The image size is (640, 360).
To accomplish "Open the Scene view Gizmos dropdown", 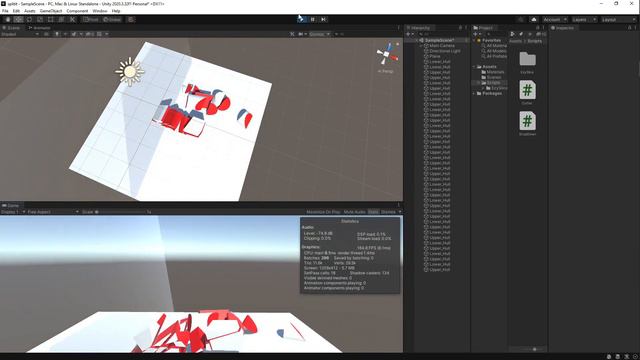I will click(320, 34).
